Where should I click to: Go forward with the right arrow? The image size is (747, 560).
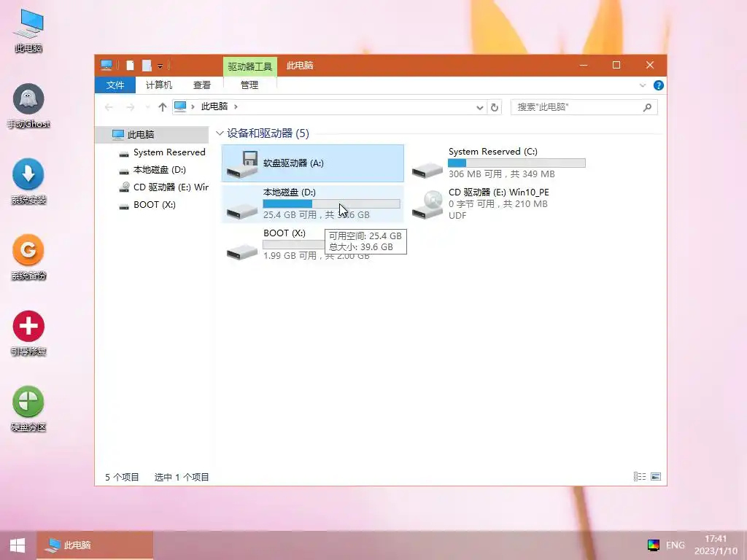[x=130, y=107]
